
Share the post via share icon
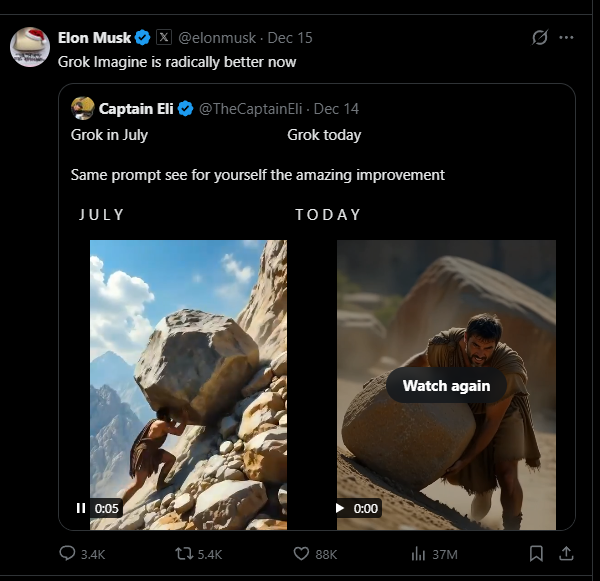[565, 553]
